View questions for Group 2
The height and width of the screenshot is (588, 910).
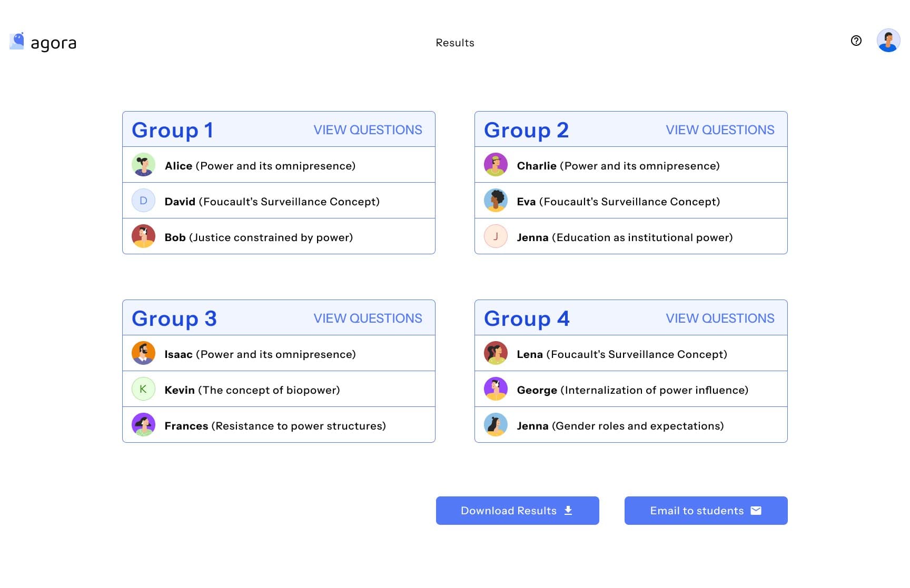720,130
